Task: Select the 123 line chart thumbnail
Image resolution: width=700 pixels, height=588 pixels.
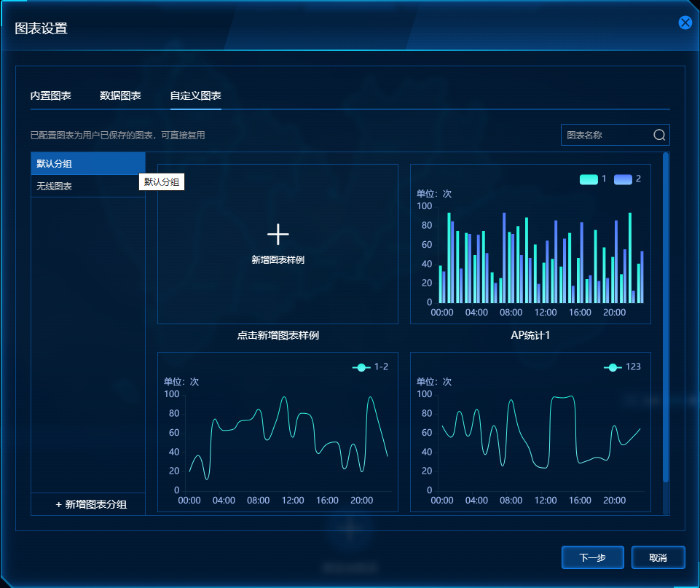Action: pos(530,432)
